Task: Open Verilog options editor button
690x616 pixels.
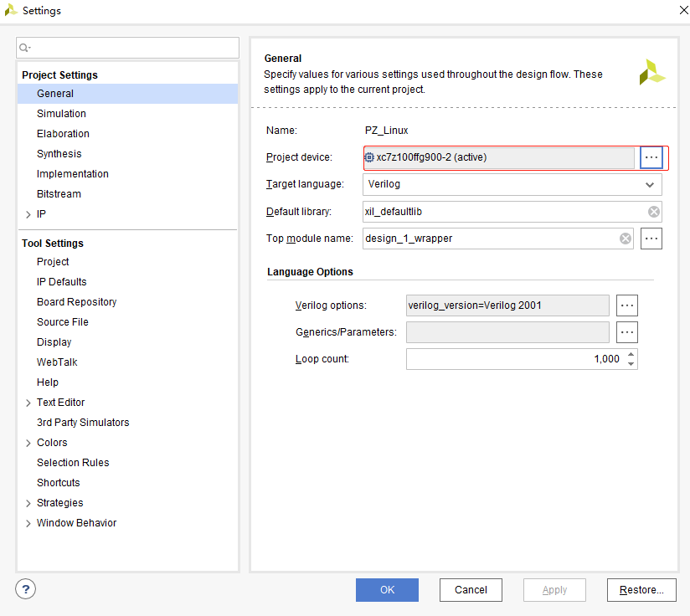Action: coord(626,305)
